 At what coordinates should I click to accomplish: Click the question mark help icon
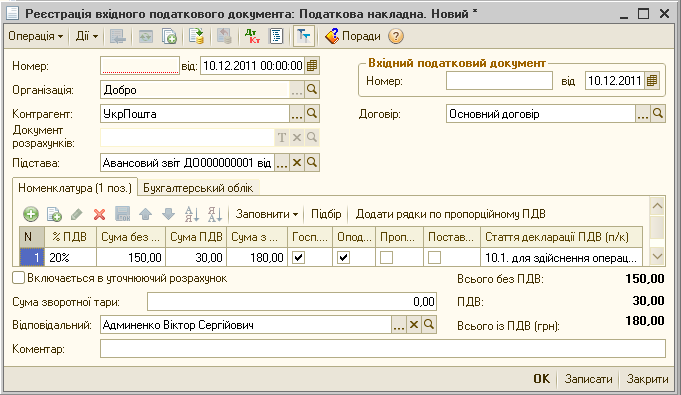click(x=396, y=36)
